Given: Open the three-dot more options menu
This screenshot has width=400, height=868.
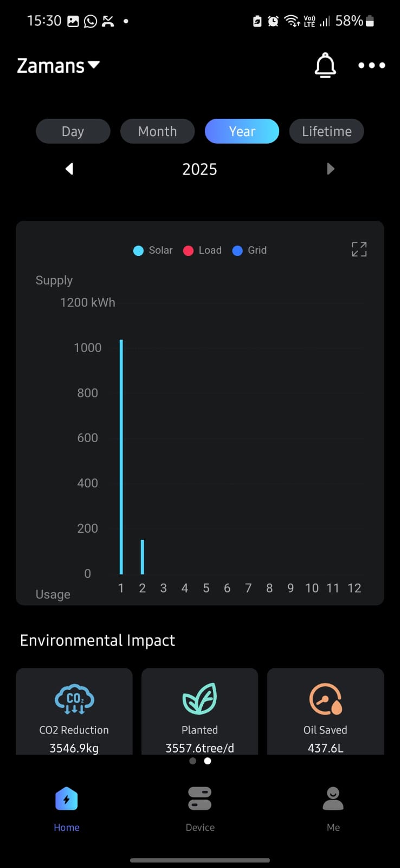Looking at the screenshot, I should point(371,66).
